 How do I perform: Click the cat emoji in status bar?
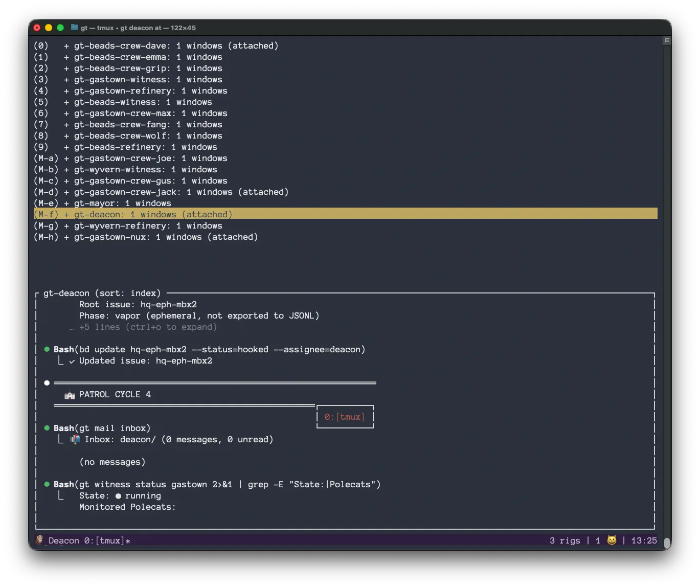612,540
